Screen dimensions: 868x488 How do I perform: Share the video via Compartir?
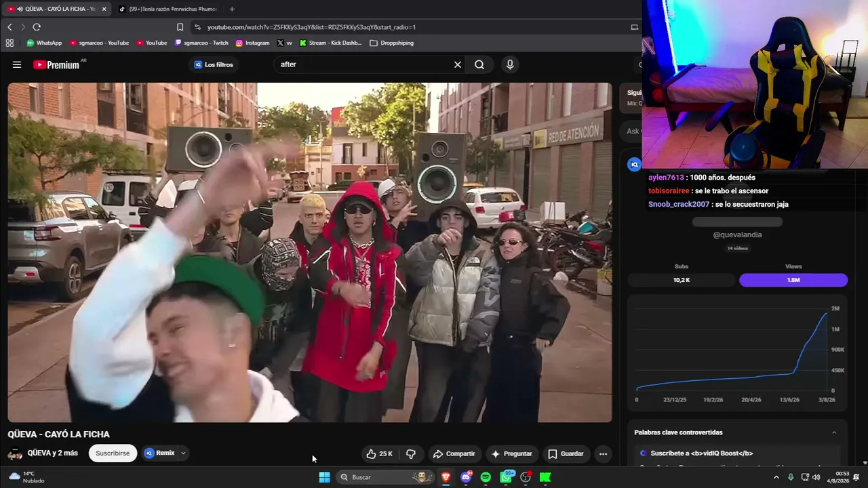454,453
